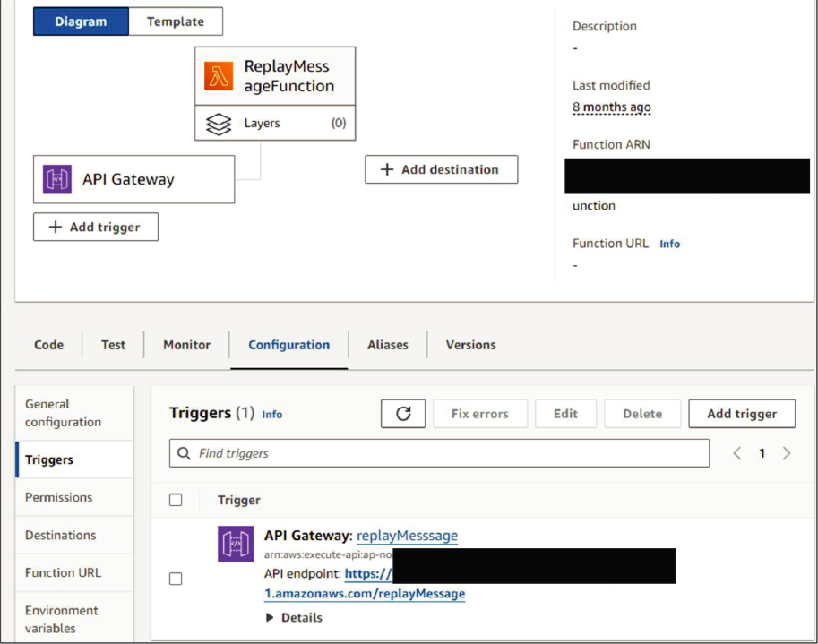The width and height of the screenshot is (818, 644).
Task: Go to next page of triggers
Action: (x=787, y=453)
